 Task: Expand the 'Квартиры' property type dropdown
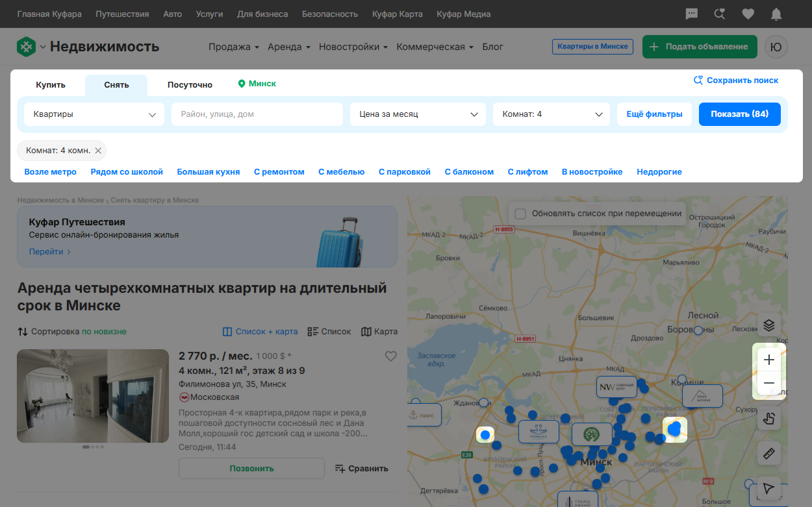click(x=95, y=114)
